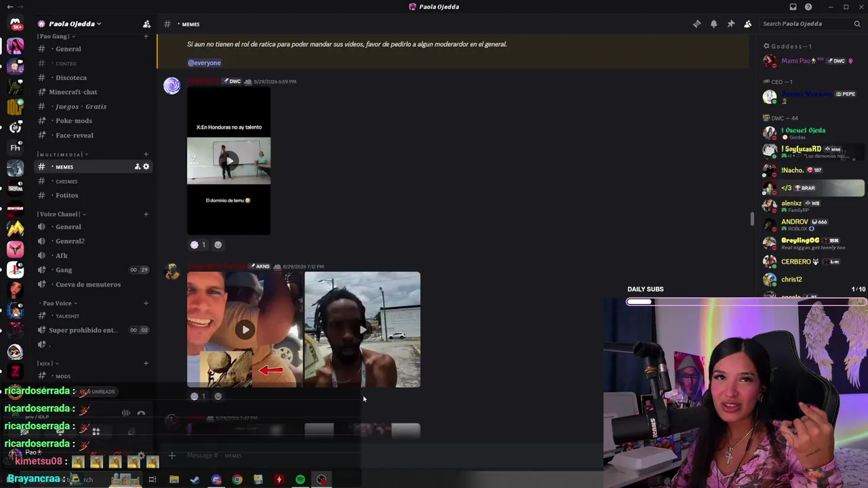Add channel to Pao Gang category

[146, 36]
